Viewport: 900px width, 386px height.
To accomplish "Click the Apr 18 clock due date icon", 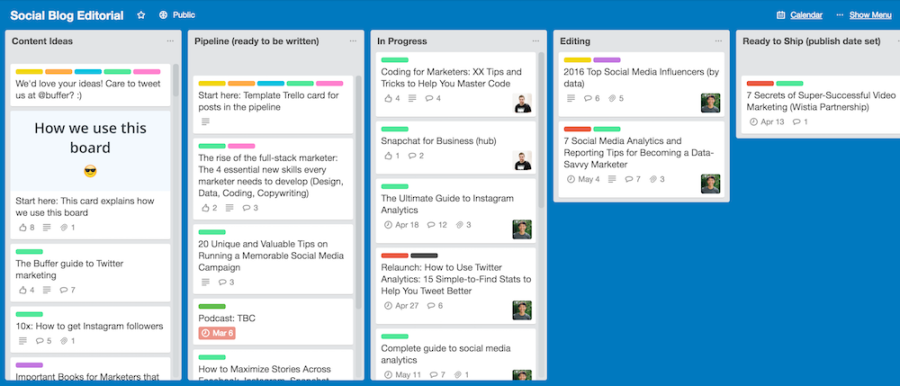I will [388, 225].
